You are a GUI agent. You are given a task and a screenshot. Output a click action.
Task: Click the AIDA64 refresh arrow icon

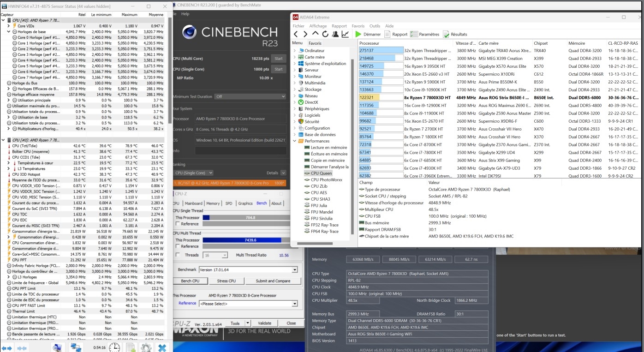[x=325, y=34]
